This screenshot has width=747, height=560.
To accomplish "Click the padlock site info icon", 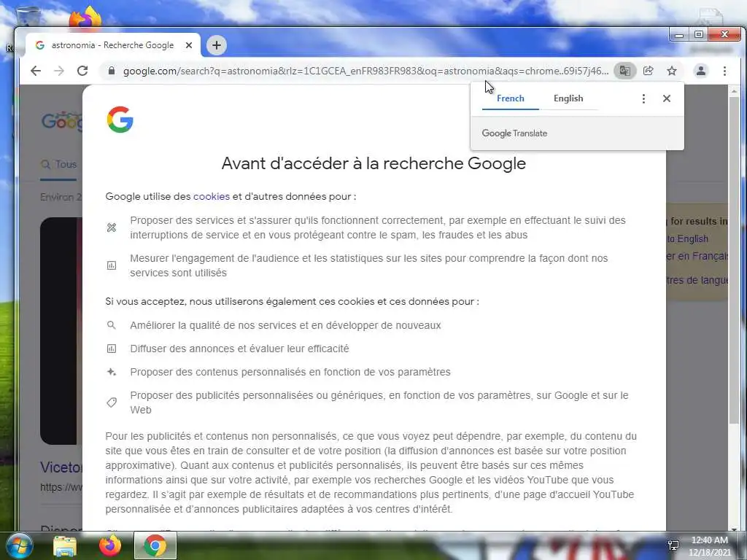I will 112,71.
